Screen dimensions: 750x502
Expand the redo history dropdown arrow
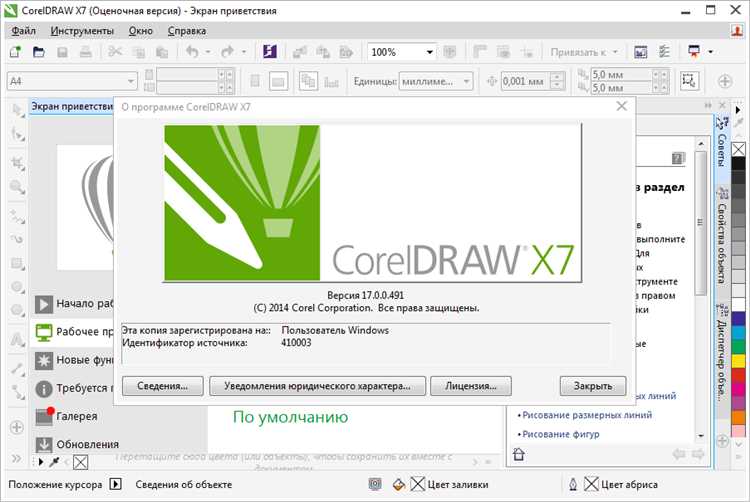click(243, 52)
